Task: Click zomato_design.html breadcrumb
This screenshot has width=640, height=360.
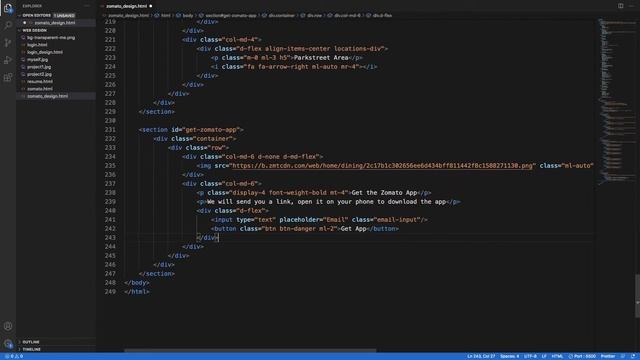Action: [x=129, y=16]
